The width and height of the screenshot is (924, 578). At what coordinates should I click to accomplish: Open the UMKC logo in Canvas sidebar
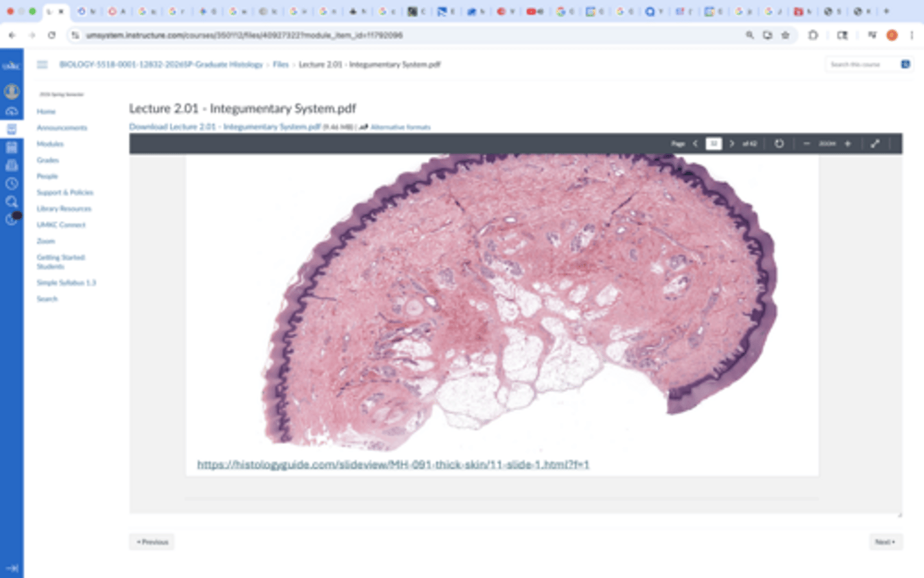click(x=12, y=66)
